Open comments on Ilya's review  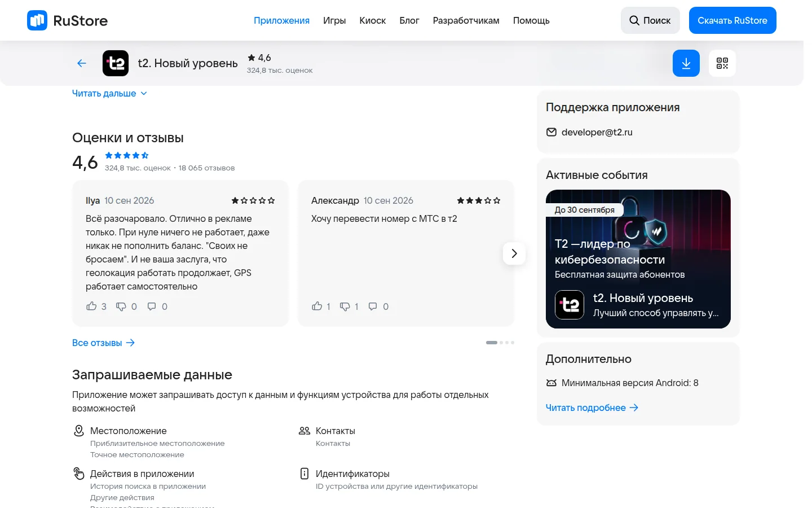(x=152, y=306)
